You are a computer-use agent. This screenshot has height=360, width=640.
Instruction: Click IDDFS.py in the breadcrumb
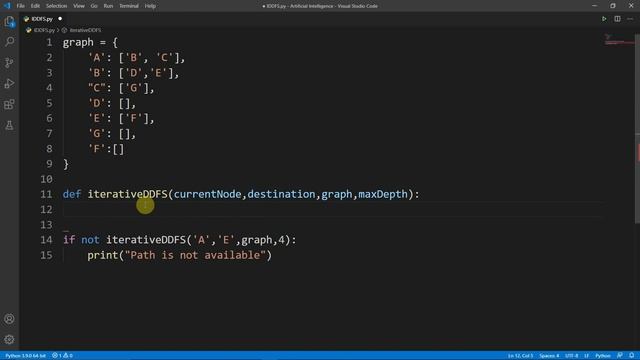pyautogui.click(x=44, y=30)
